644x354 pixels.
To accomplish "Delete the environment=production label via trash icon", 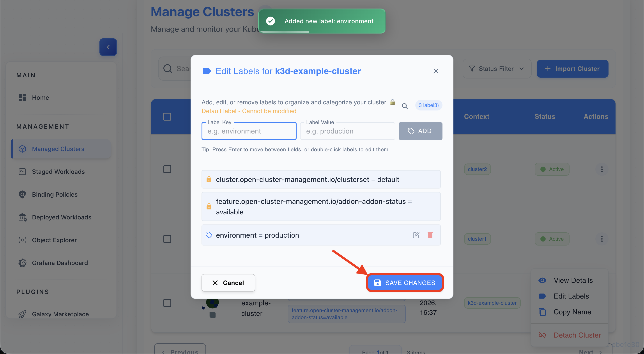I will [430, 235].
